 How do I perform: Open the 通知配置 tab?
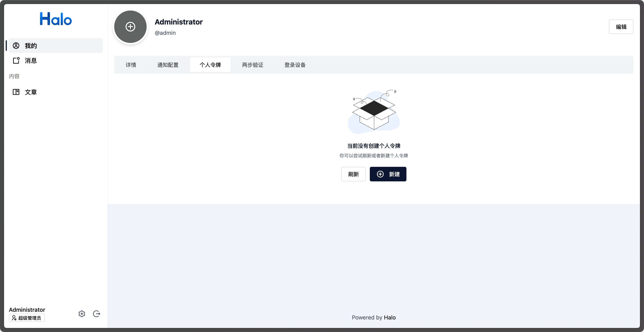(168, 65)
